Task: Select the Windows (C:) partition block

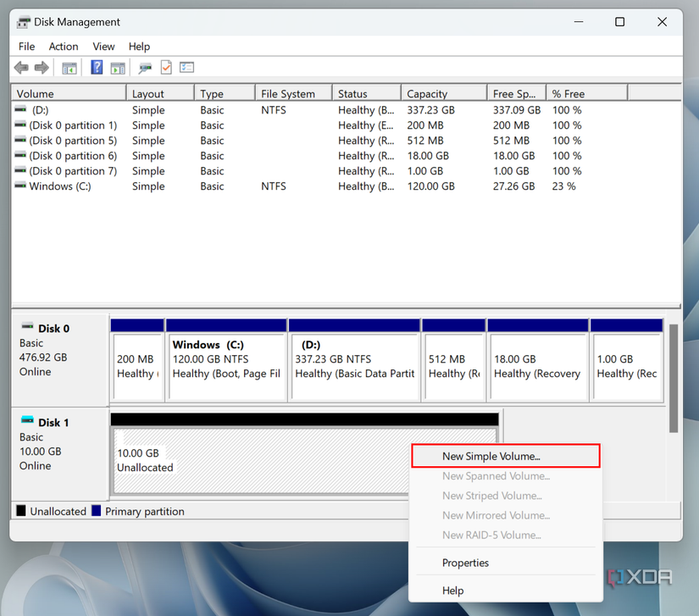Action: [226, 361]
